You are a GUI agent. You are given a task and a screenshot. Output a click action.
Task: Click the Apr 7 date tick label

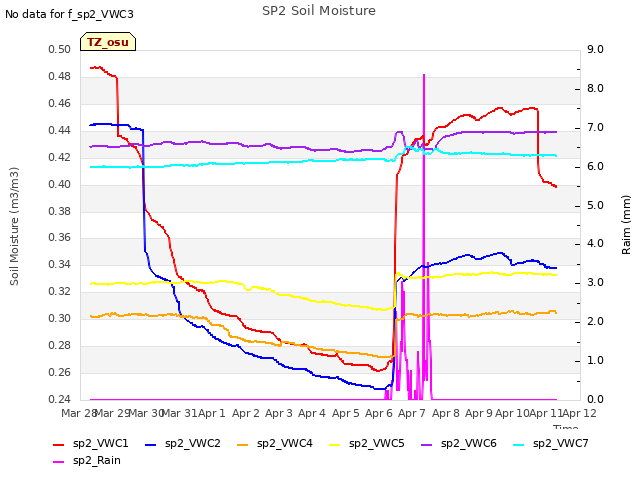click(412, 413)
